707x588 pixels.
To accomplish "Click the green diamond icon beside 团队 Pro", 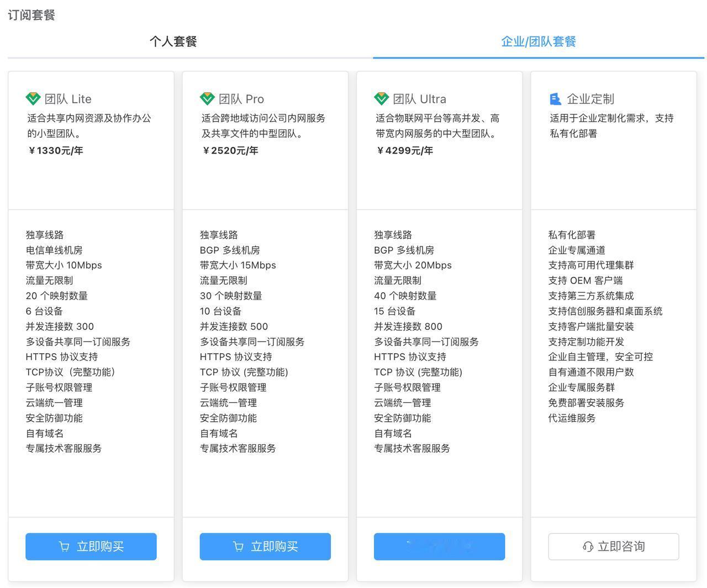I will [x=207, y=98].
